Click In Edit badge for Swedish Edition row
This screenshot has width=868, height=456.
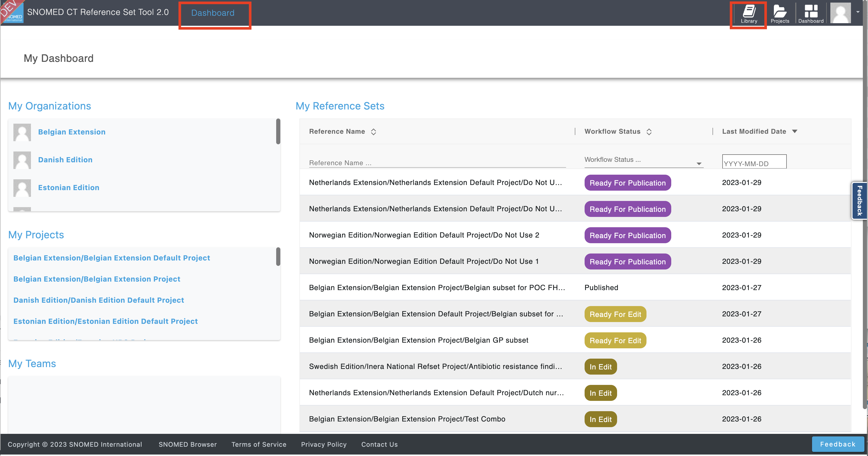pos(600,367)
